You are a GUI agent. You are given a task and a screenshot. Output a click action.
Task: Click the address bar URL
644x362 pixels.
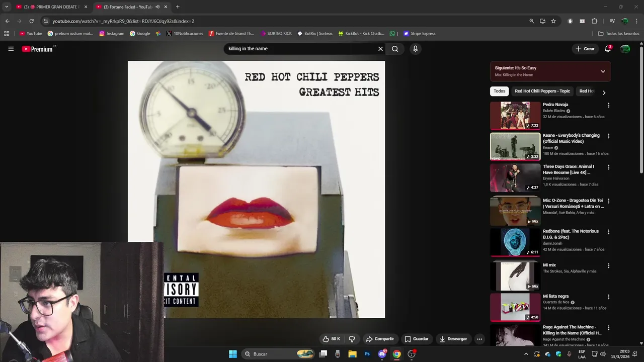(123, 21)
